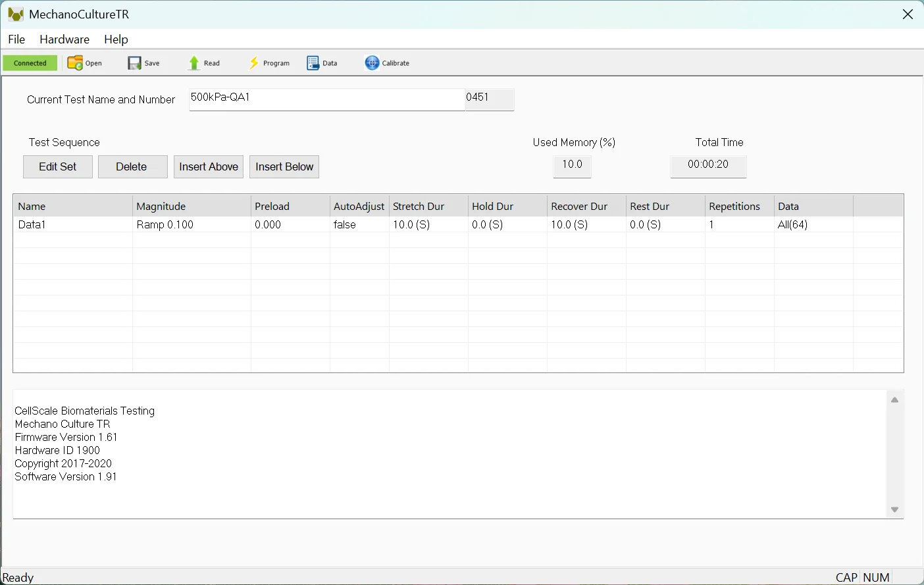Click the Hardware ID 1900 log line
The image size is (924, 585).
57,450
